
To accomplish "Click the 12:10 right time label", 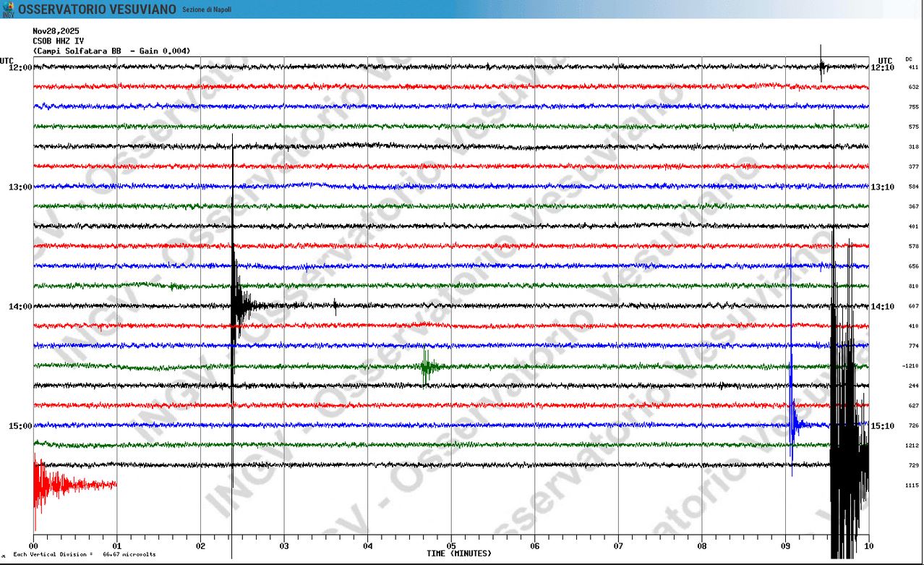I will (883, 67).
